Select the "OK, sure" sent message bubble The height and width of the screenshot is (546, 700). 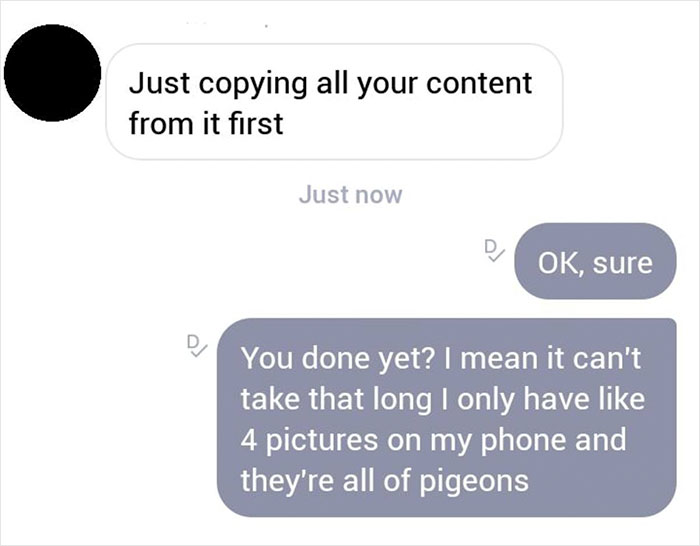pyautogui.click(x=595, y=263)
